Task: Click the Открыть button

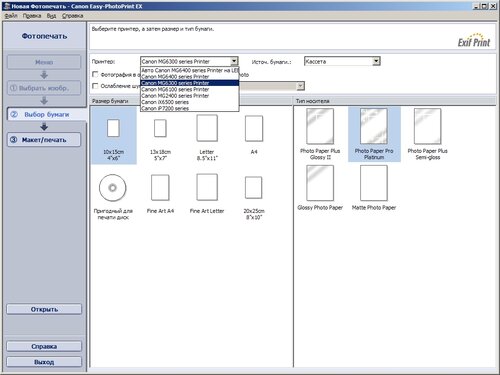Action: (x=44, y=309)
